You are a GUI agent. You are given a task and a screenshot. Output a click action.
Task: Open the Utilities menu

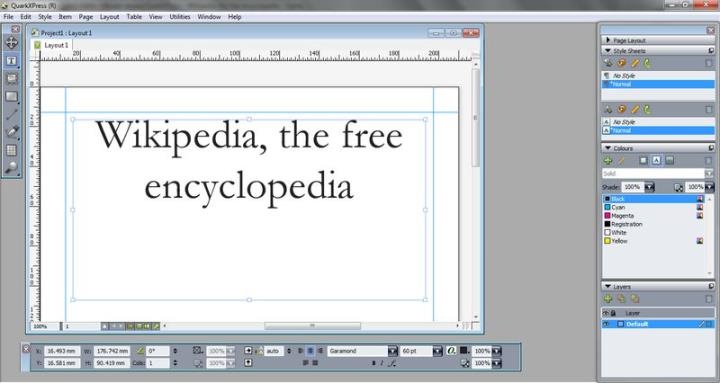coord(180,17)
